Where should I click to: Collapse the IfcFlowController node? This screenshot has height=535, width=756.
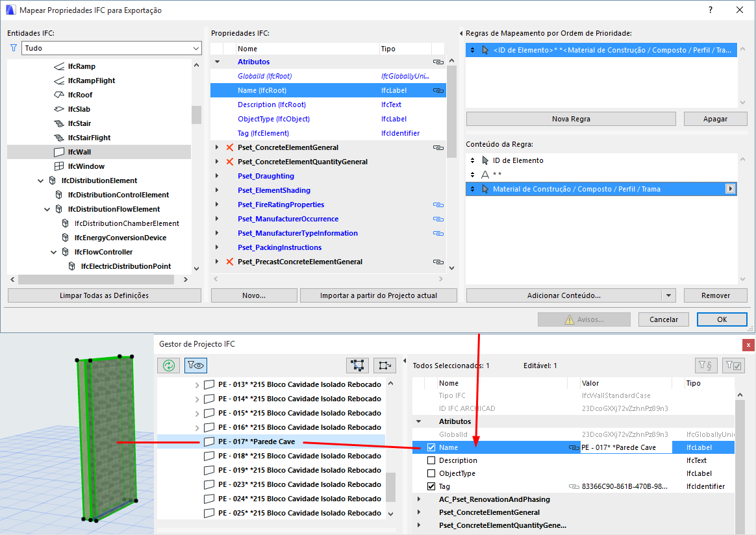click(53, 252)
